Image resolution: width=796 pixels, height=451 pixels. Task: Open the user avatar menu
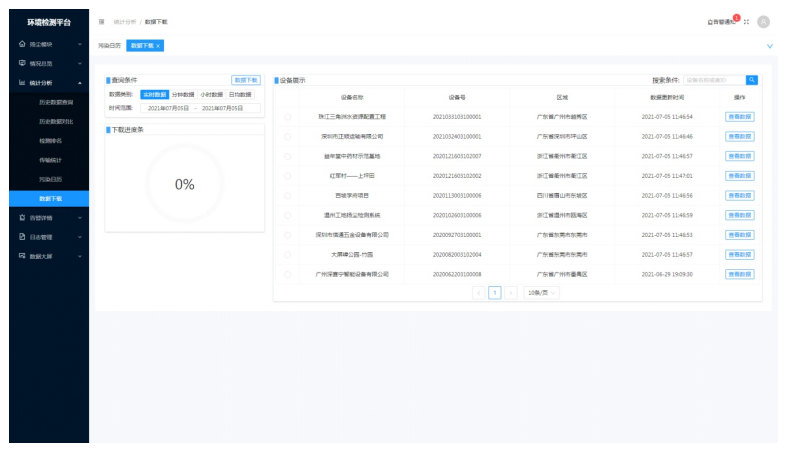tap(764, 21)
